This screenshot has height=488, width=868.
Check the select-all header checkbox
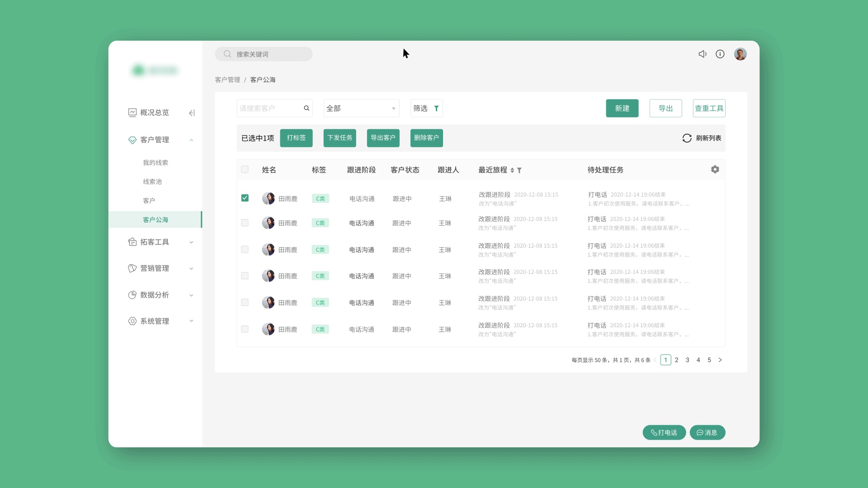245,169
